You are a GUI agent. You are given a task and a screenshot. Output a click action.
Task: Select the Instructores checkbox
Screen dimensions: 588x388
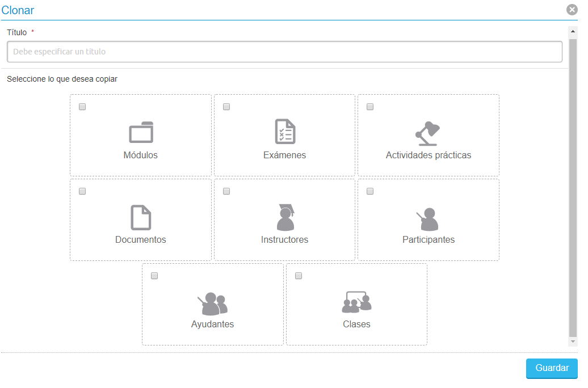point(226,192)
